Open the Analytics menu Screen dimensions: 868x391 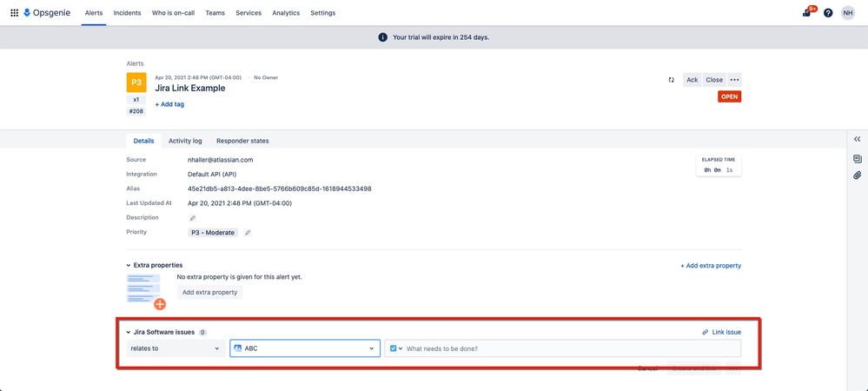286,13
